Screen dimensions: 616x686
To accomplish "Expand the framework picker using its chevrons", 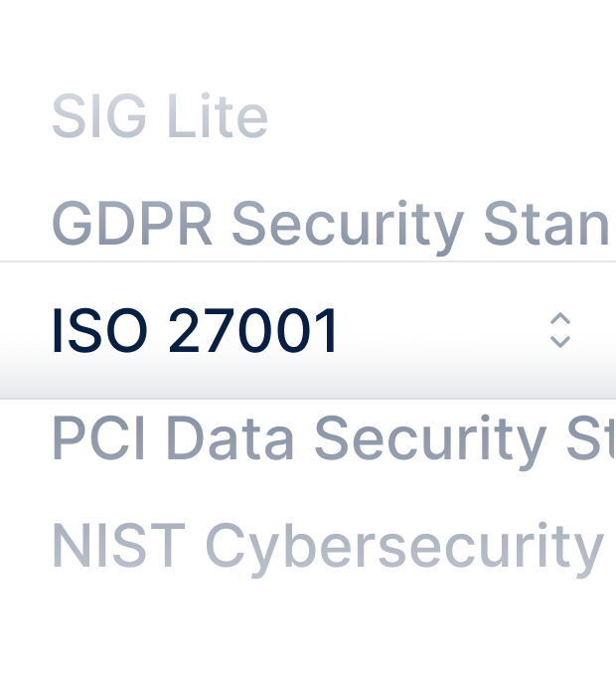I will pyautogui.click(x=560, y=330).
